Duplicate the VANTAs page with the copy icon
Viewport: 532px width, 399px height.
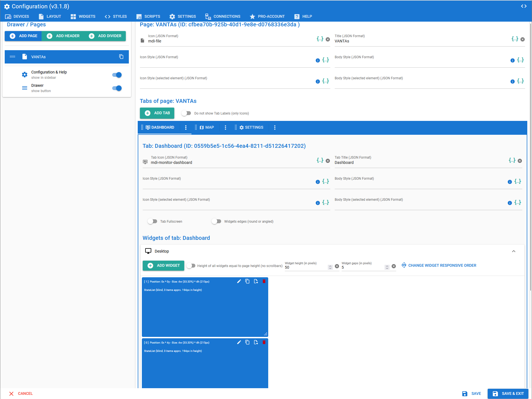(x=121, y=57)
